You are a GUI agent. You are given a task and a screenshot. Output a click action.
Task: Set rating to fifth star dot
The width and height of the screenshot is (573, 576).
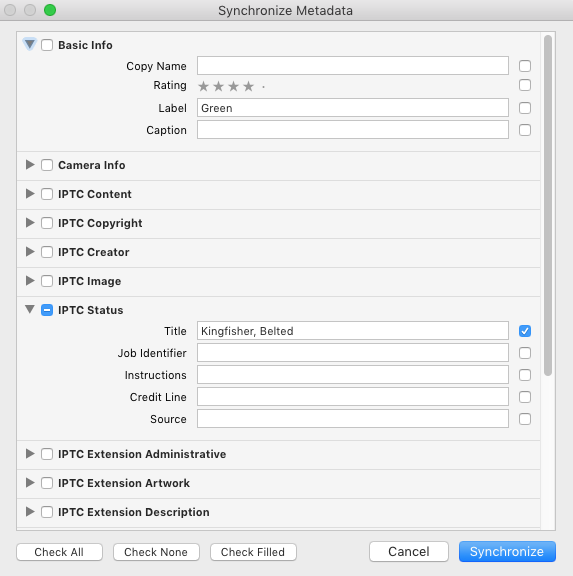point(263,87)
